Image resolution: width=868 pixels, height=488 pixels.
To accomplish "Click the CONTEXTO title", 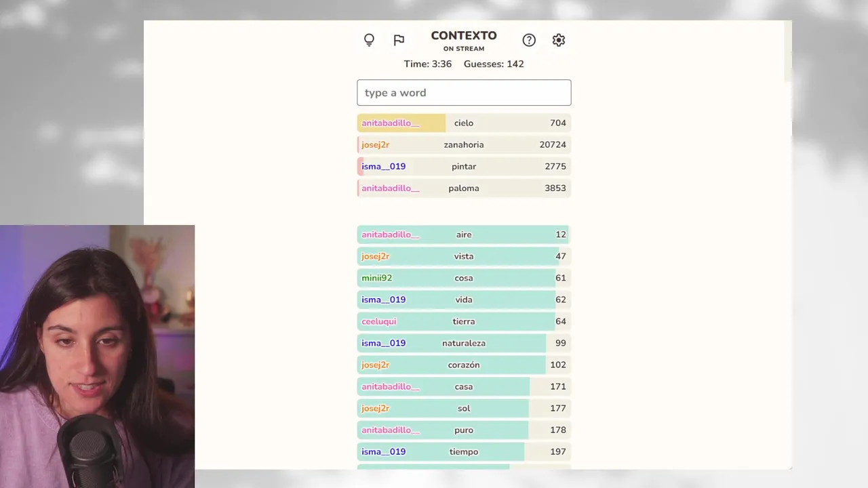I will [x=464, y=35].
